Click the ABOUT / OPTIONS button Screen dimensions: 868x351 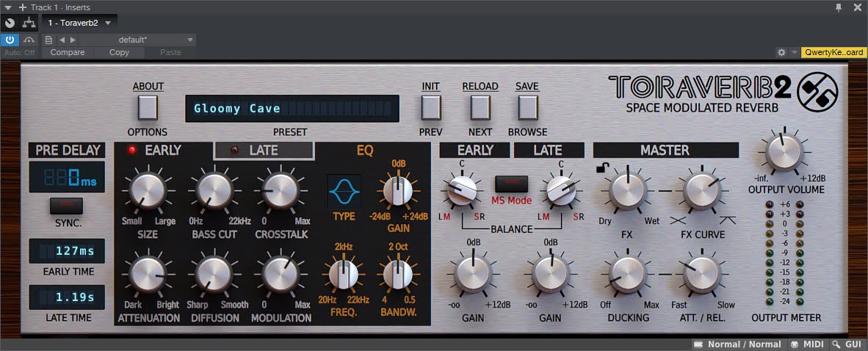click(x=148, y=107)
